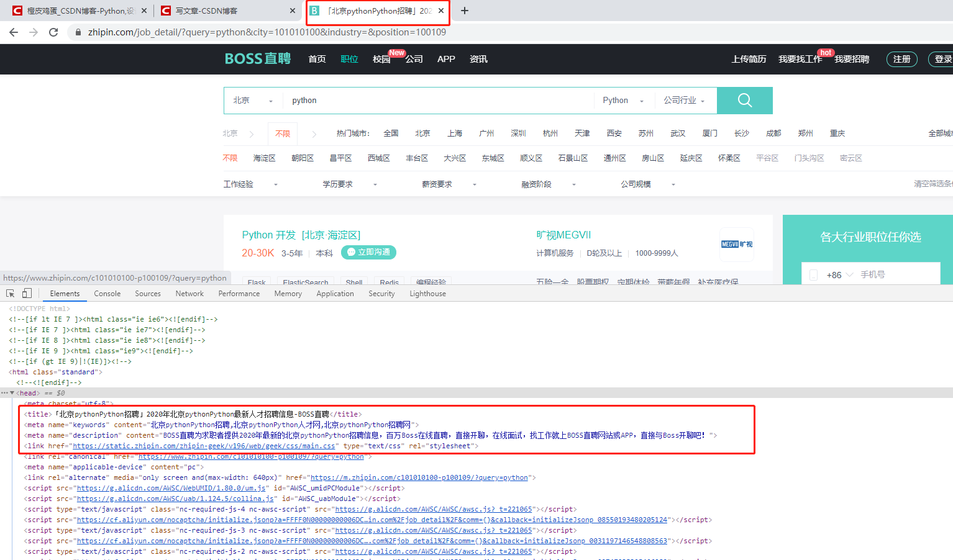
Task: Select 海淀区 district filter
Action: pos(264,158)
